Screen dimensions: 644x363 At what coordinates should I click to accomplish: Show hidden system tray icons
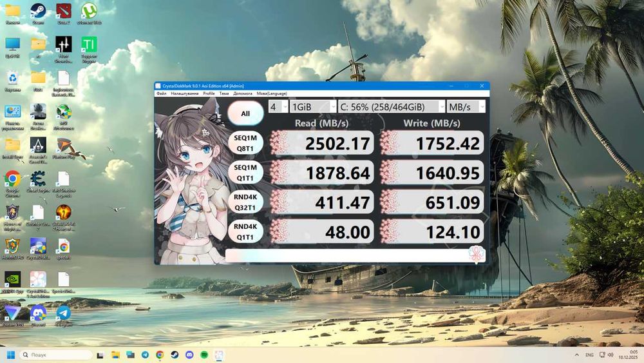point(576,355)
